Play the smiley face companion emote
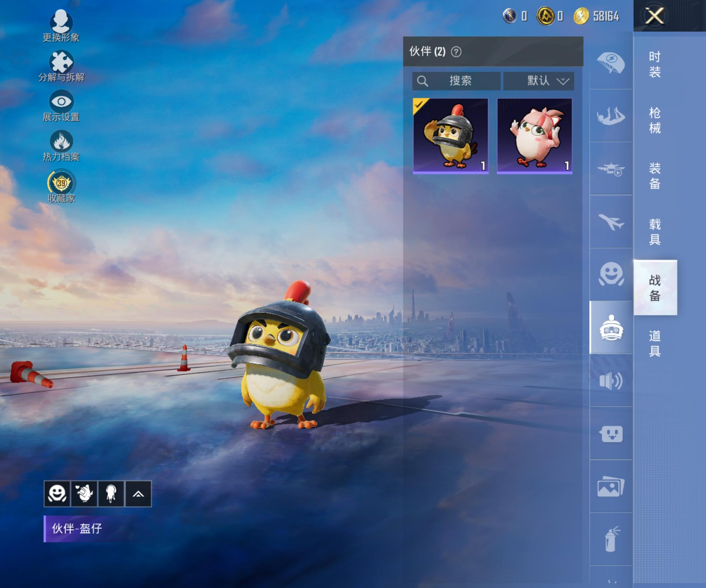 [x=57, y=494]
